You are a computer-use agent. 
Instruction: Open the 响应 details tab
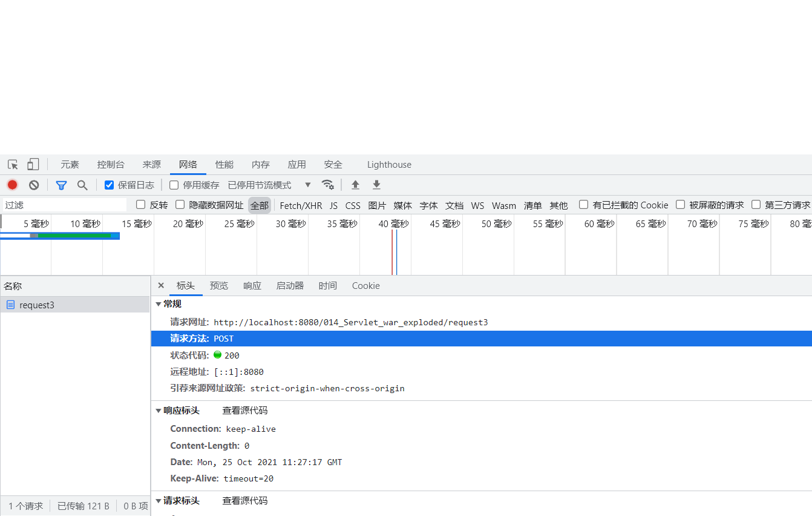252,286
